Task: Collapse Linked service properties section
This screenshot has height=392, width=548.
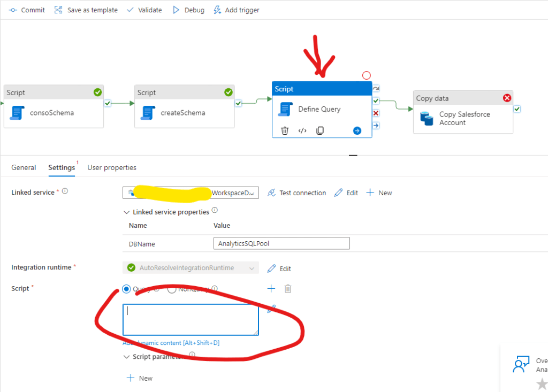Action: [126, 212]
